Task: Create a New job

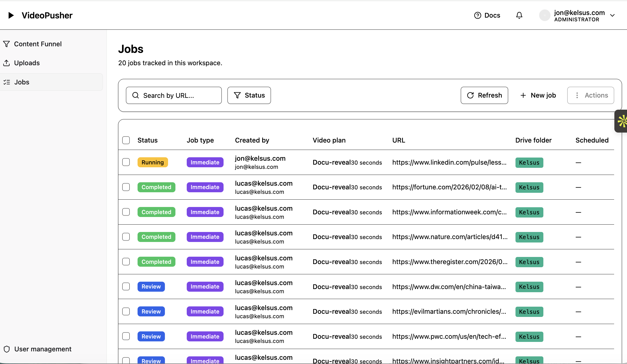Action: click(538, 95)
